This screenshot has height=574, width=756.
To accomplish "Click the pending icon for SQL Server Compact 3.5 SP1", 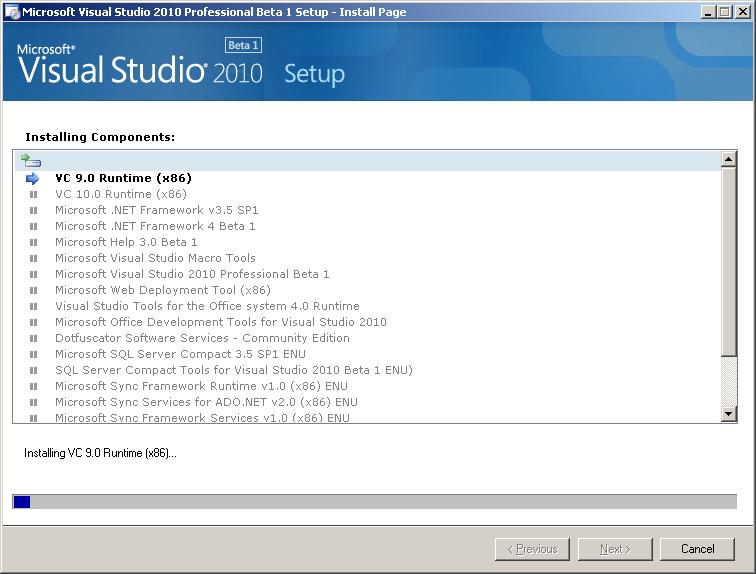I will [33, 354].
